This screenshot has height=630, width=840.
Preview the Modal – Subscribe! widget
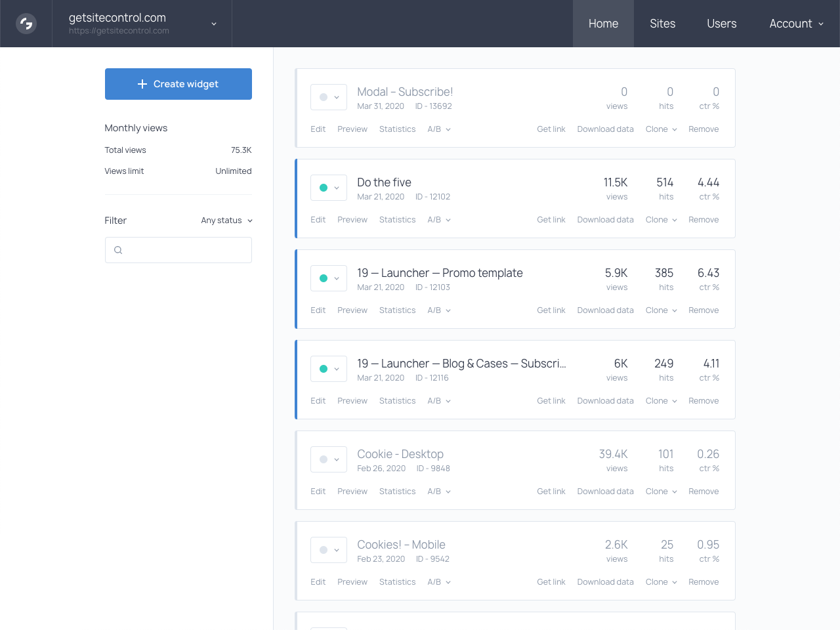click(x=352, y=129)
